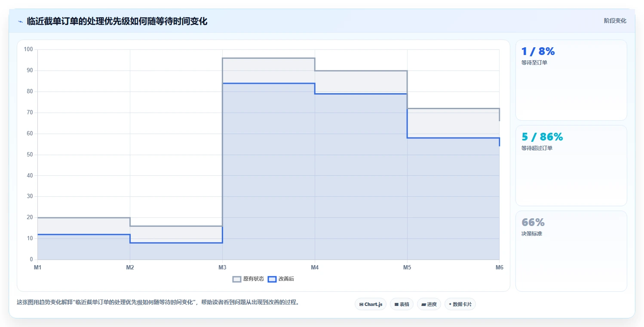Viewport: 644px width, 327px height.
Task: Select the 表格 chip label
Action: (x=404, y=304)
